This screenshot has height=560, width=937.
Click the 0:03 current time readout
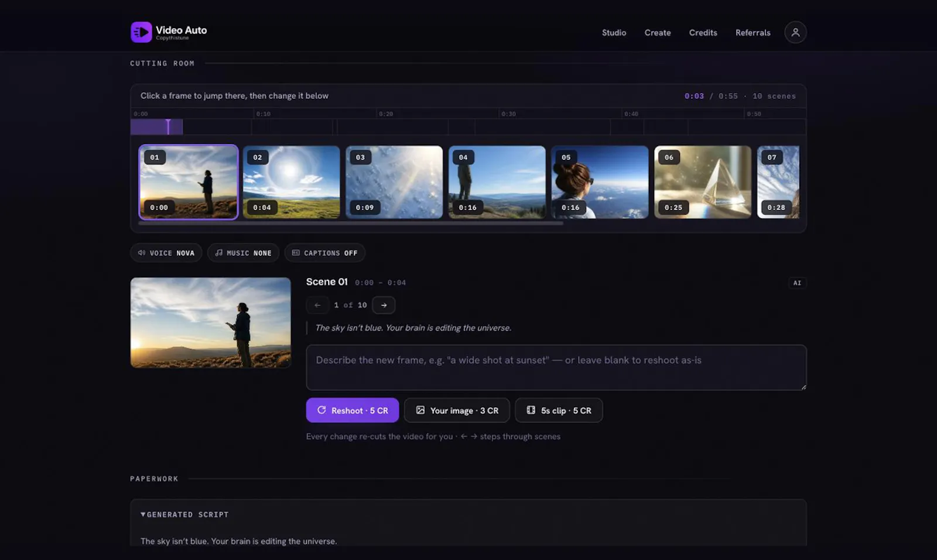[x=694, y=96]
